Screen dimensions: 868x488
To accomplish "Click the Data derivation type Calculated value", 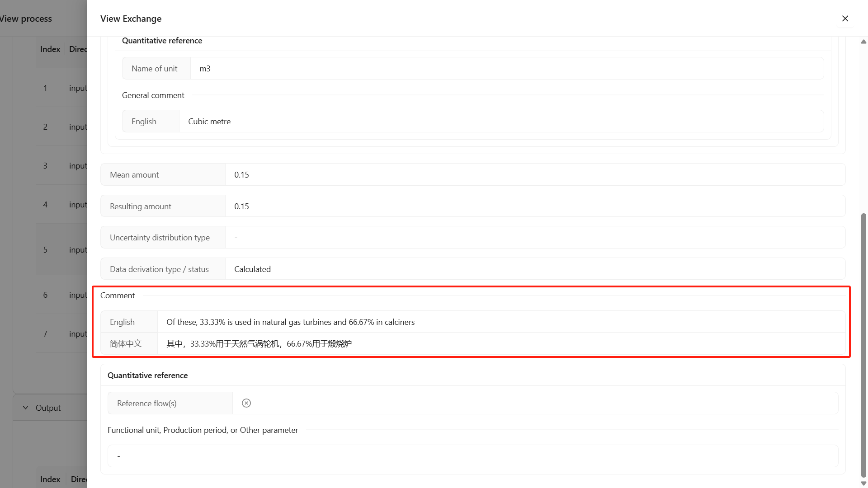I will (252, 269).
